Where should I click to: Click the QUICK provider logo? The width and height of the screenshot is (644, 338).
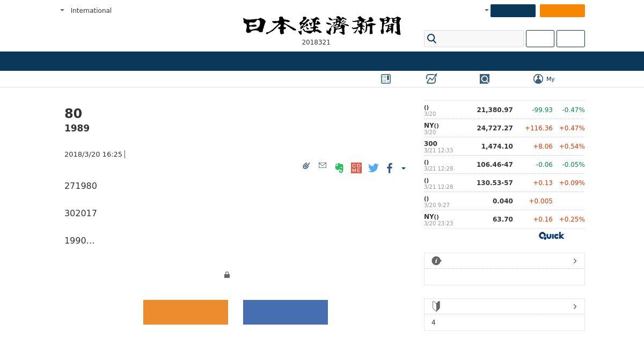pyautogui.click(x=551, y=236)
